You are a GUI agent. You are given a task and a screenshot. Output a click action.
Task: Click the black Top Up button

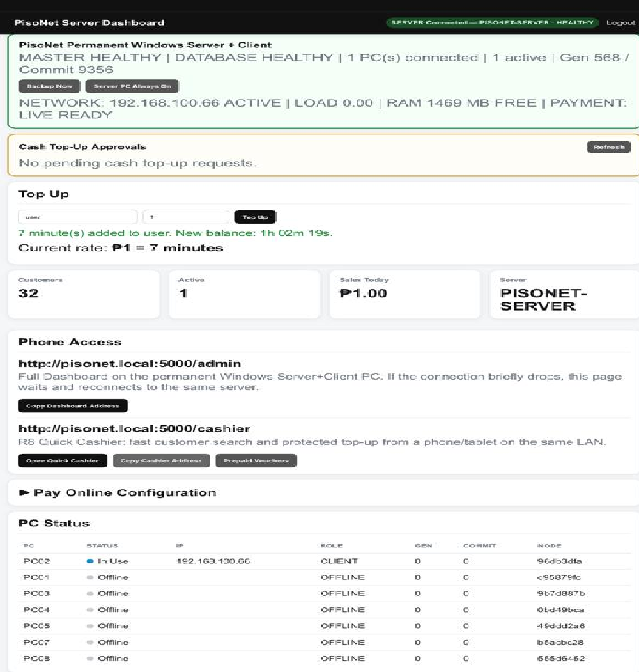pos(255,217)
